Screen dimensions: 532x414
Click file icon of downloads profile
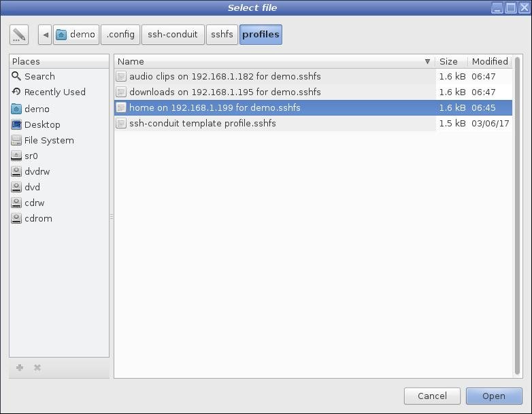121,92
